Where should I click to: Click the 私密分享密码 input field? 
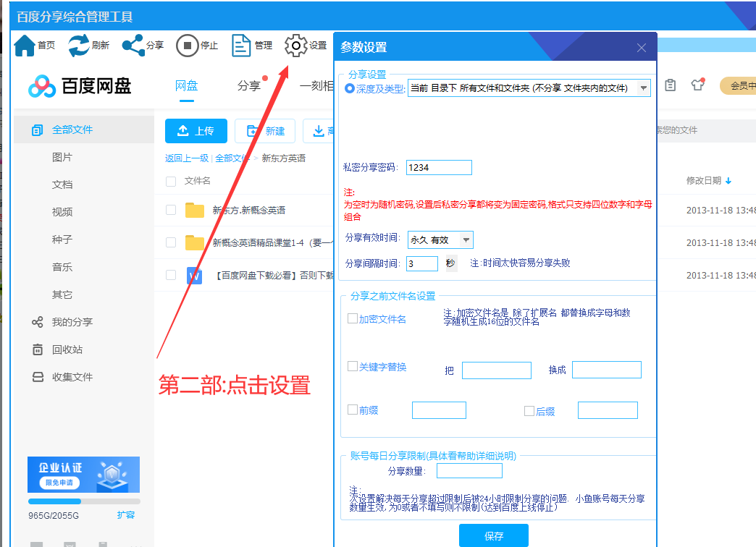pos(439,168)
